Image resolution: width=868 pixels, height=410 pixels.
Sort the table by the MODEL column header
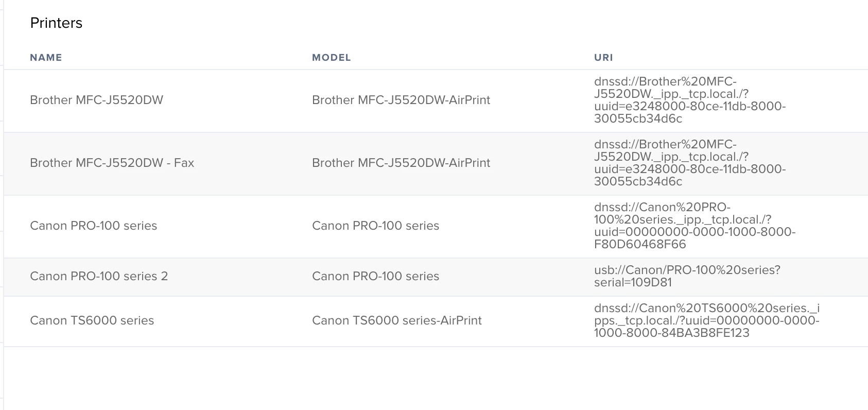pos(331,58)
